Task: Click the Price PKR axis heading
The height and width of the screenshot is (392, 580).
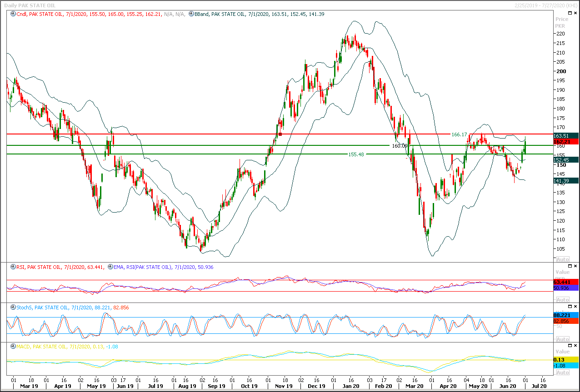Action: [562, 22]
